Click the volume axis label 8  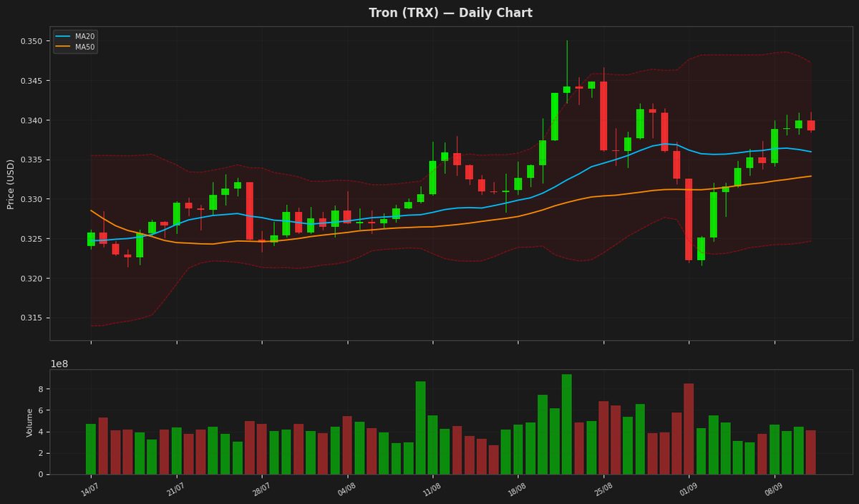[x=41, y=389]
